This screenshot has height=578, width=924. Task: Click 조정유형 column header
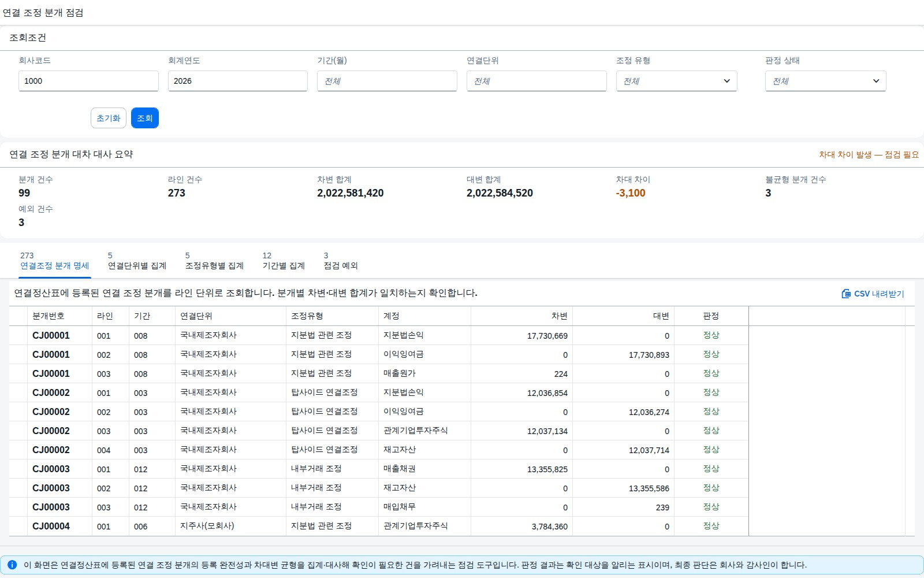pos(333,316)
